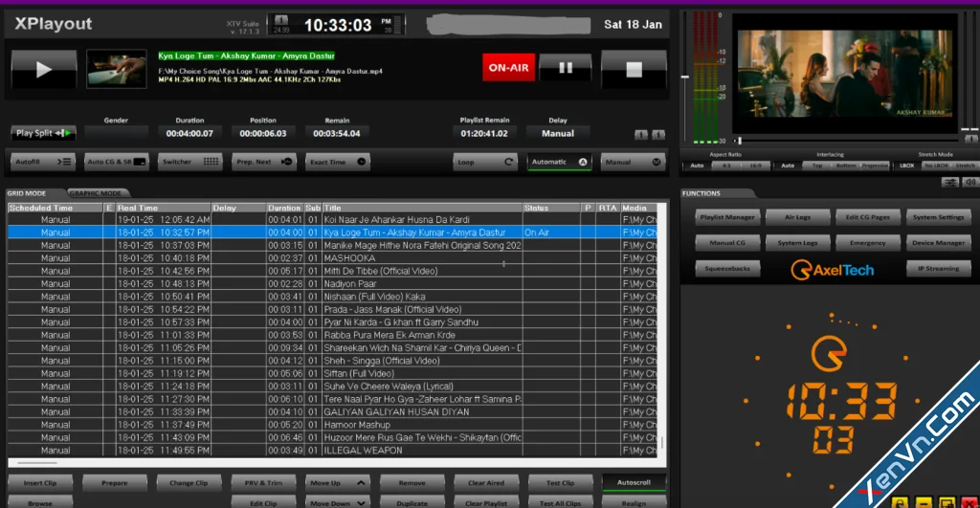Open the Switcher grid button

tap(189, 162)
